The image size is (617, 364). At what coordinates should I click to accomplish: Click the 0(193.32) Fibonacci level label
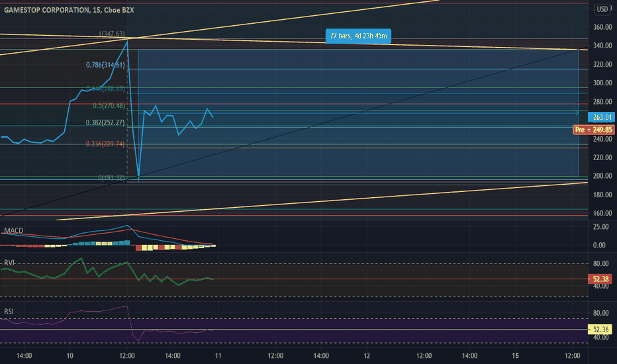[111, 177]
